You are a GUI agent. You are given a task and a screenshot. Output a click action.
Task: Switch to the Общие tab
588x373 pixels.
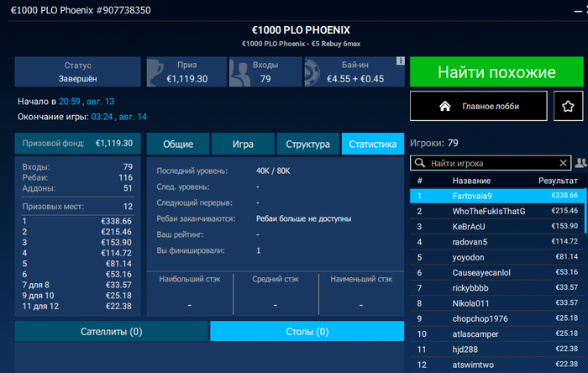click(178, 144)
